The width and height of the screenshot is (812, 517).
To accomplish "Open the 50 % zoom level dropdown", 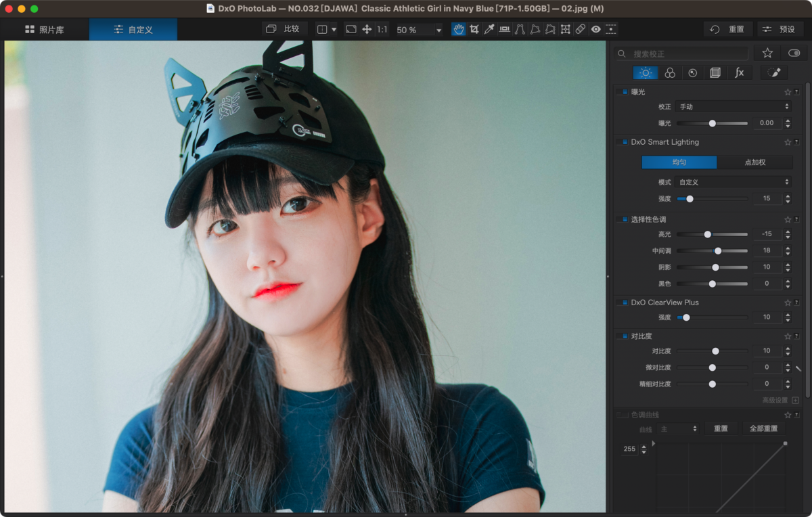I will (418, 30).
